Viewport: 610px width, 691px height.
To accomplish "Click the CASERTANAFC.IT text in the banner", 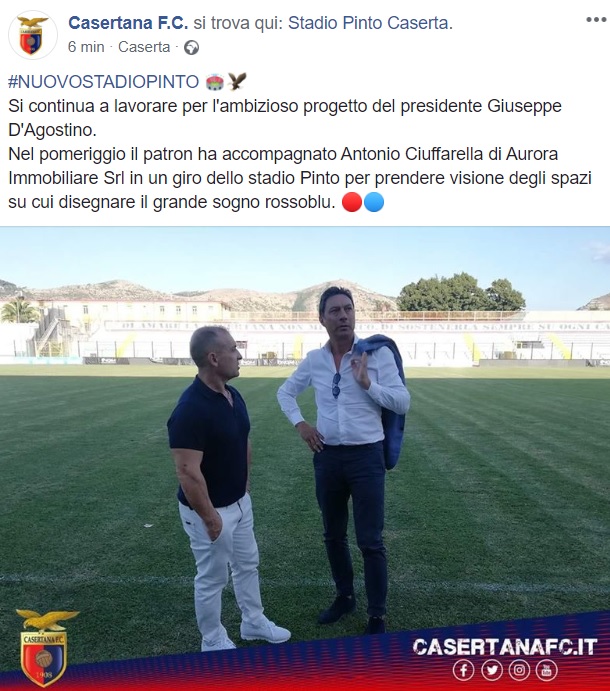I will (x=505, y=647).
